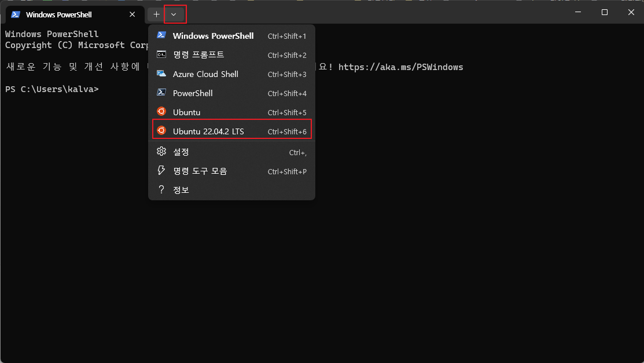Image resolution: width=644 pixels, height=363 pixels.
Task: Open 명령 도구 모음 command palette
Action: [231, 171]
